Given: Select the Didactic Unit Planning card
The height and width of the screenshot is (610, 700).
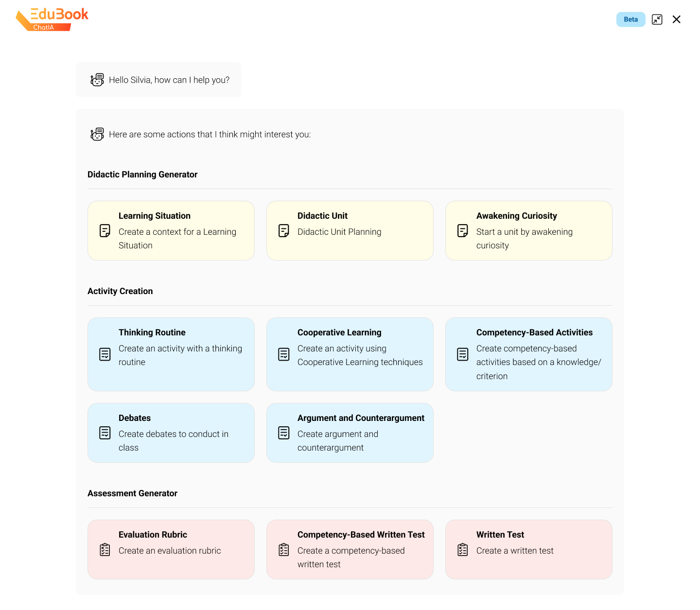Looking at the screenshot, I should [x=350, y=230].
